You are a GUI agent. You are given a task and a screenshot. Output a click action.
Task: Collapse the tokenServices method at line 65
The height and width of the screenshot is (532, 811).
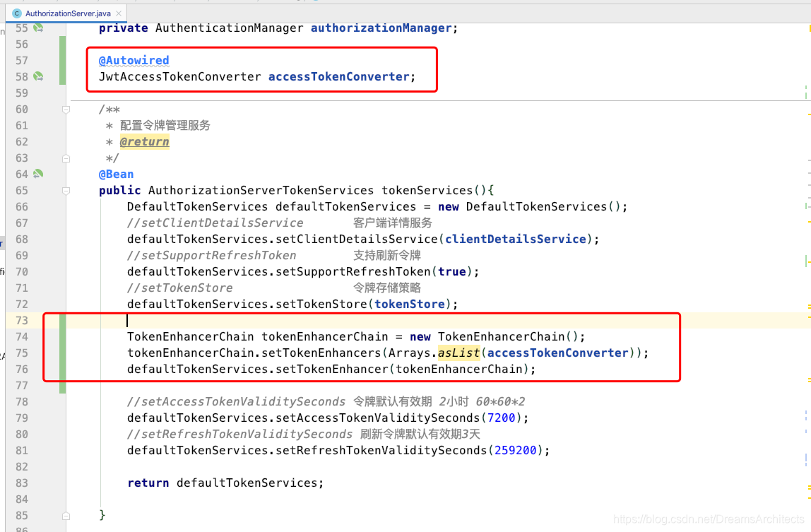click(66, 191)
